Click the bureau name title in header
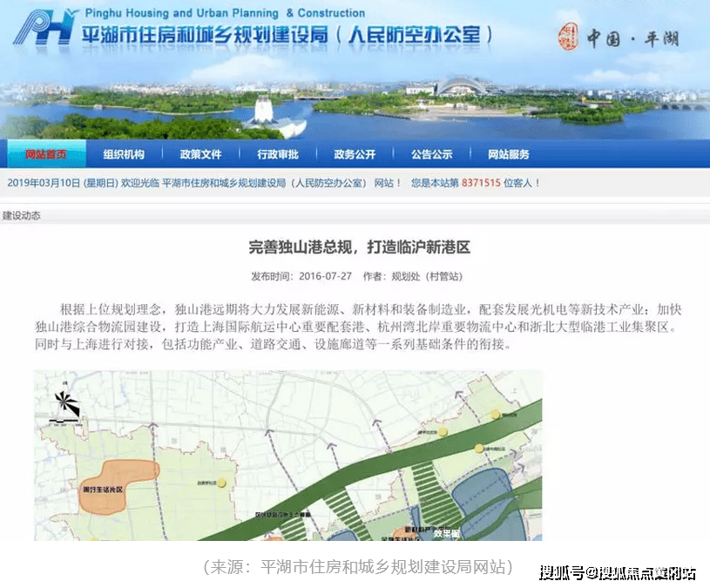Screen dimensions: 710x588 (x=287, y=37)
